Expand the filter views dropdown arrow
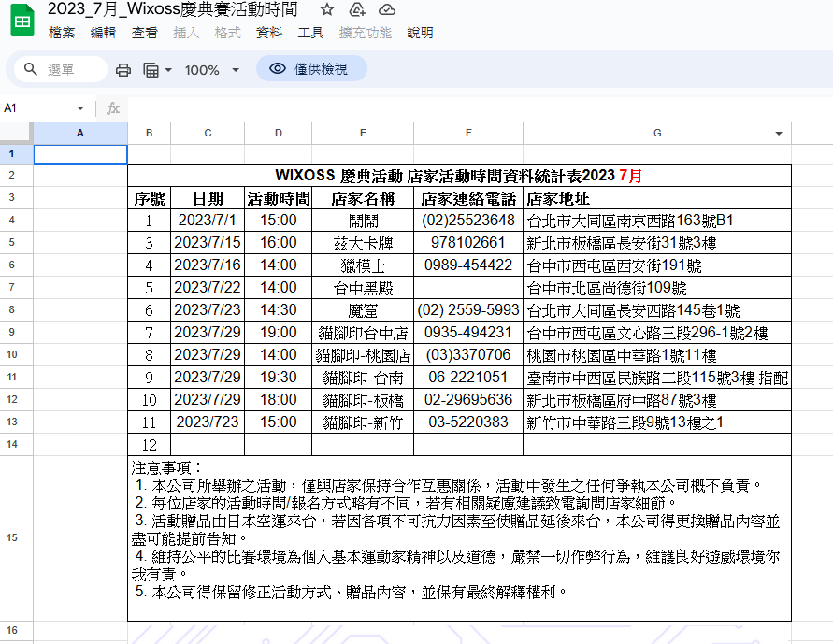This screenshot has height=644, width=833. point(168,69)
